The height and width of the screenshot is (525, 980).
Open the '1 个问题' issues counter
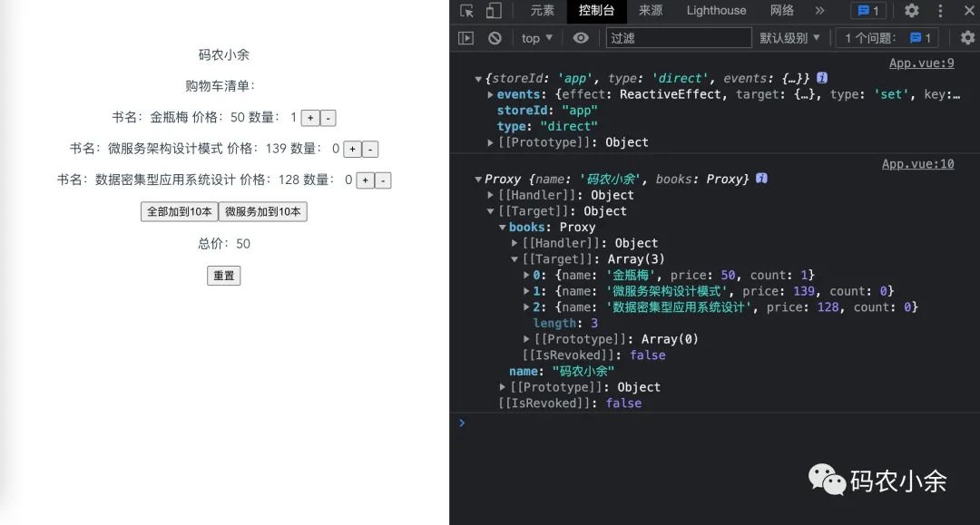(888, 38)
